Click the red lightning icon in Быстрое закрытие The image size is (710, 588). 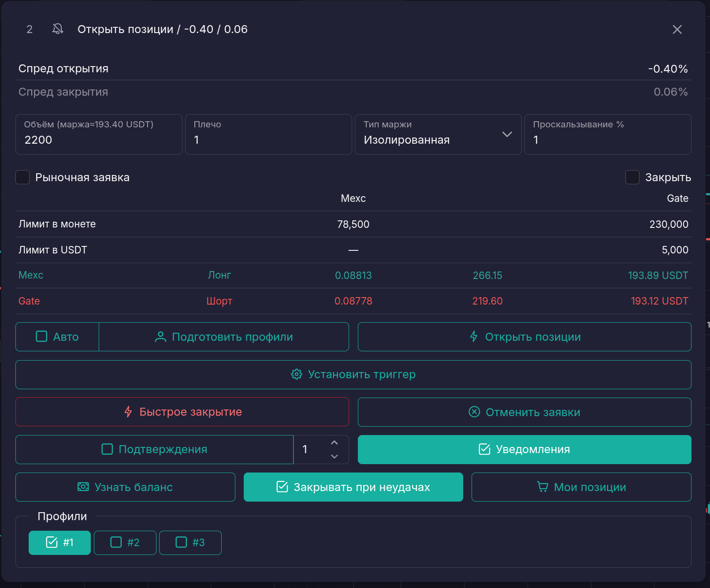tap(128, 412)
